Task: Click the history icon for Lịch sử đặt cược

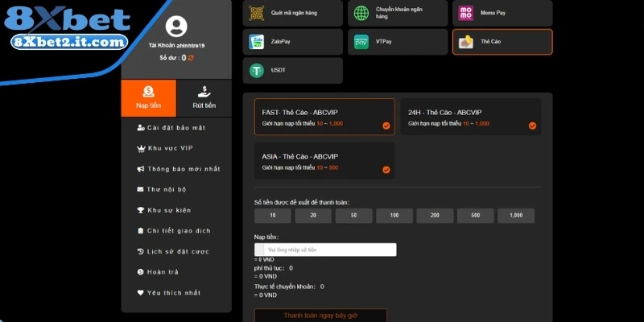Action: [140, 251]
